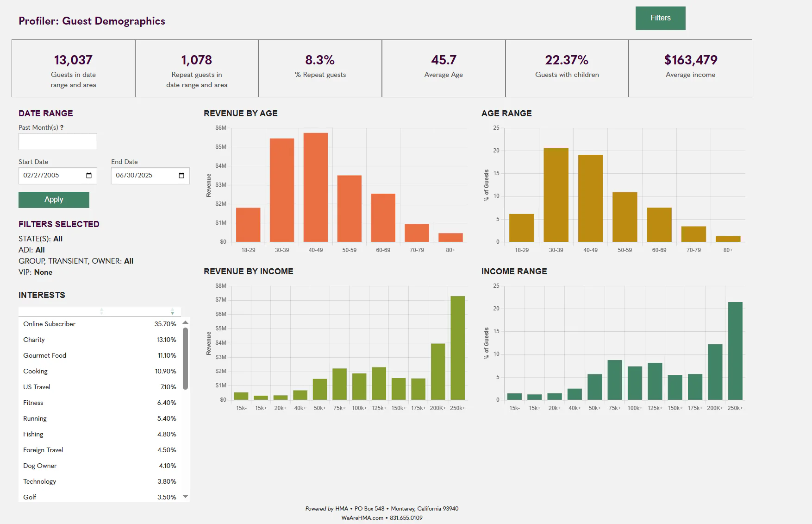The height and width of the screenshot is (524, 812).
Task: Click the 125k+ bar in Revenue by Income
Action: (379, 384)
